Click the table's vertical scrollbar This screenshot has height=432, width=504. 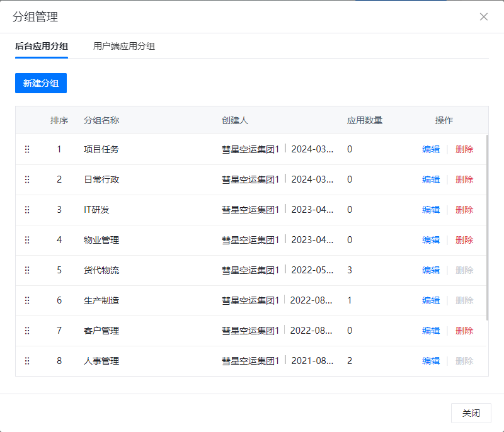click(486, 227)
